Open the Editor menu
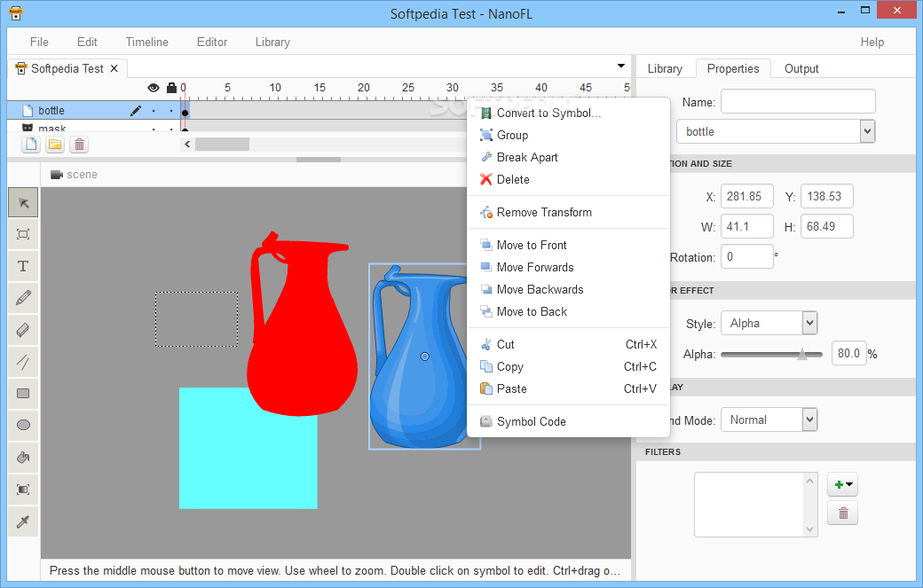Image resolution: width=923 pixels, height=588 pixels. (212, 42)
